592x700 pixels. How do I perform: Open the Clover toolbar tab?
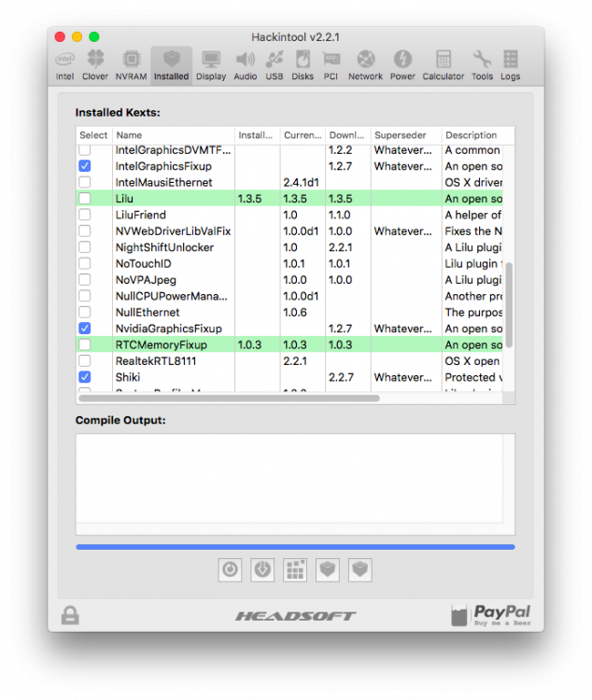(94, 65)
